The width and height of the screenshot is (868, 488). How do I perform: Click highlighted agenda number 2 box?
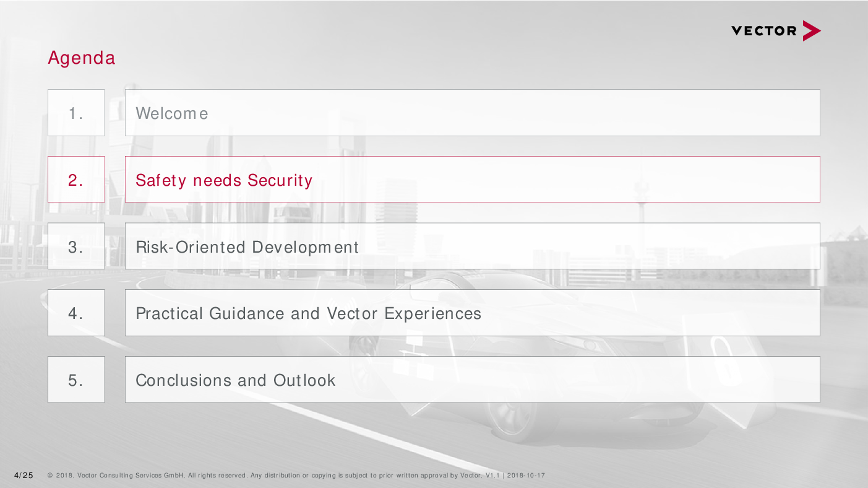tap(76, 180)
